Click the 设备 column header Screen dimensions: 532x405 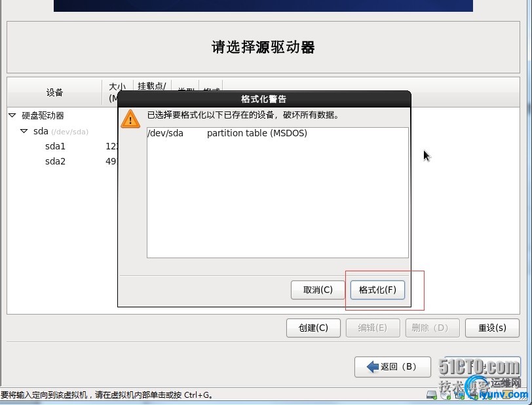coord(54,92)
